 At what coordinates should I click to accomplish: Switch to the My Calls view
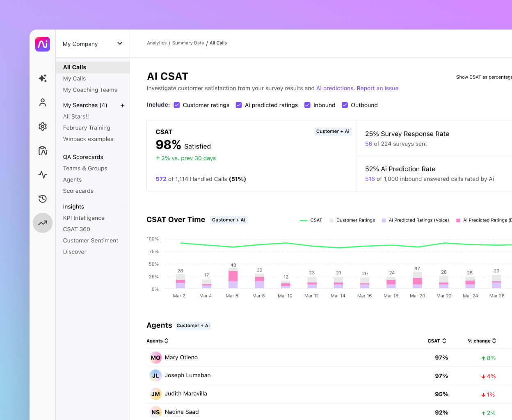pyautogui.click(x=74, y=78)
